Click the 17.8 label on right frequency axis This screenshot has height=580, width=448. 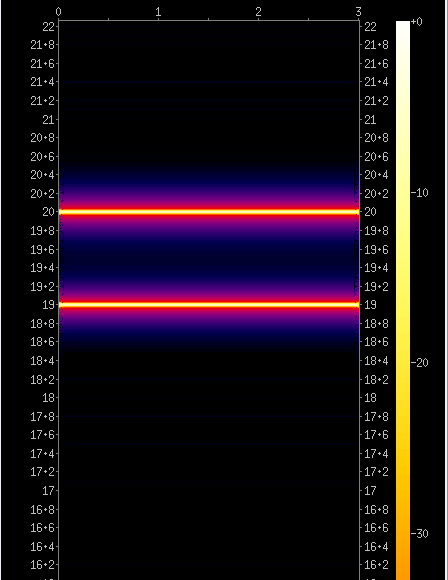click(376, 417)
